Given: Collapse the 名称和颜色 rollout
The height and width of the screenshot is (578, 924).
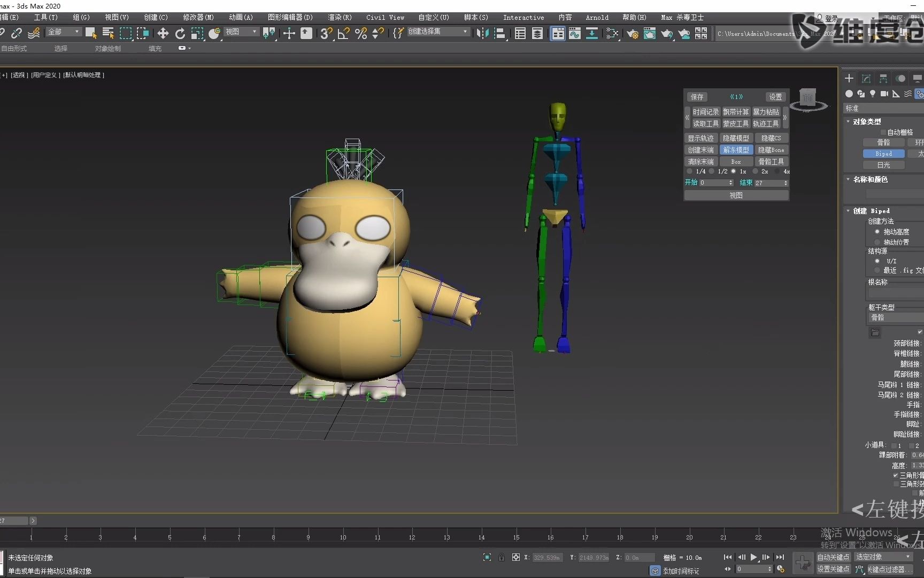Looking at the screenshot, I should pos(849,179).
